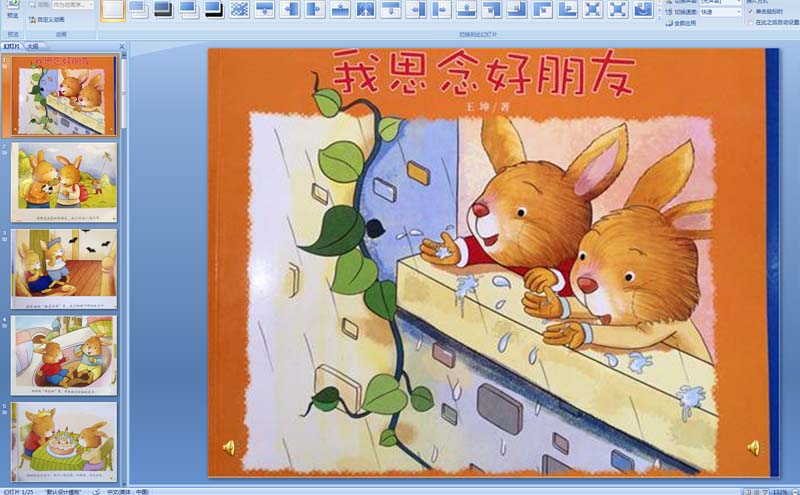Apply the 'Fade Through Black' transition (third thumbnail)
This screenshot has width=800, height=495.
pyautogui.click(x=163, y=9)
